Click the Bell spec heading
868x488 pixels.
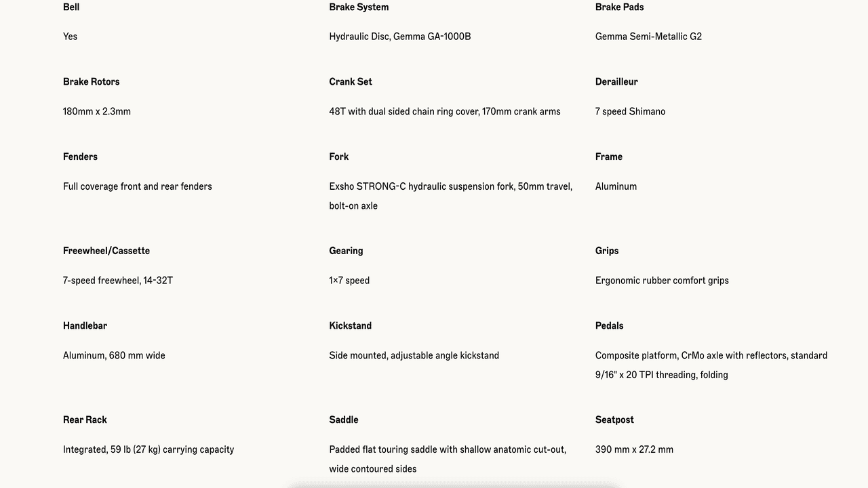click(71, 7)
